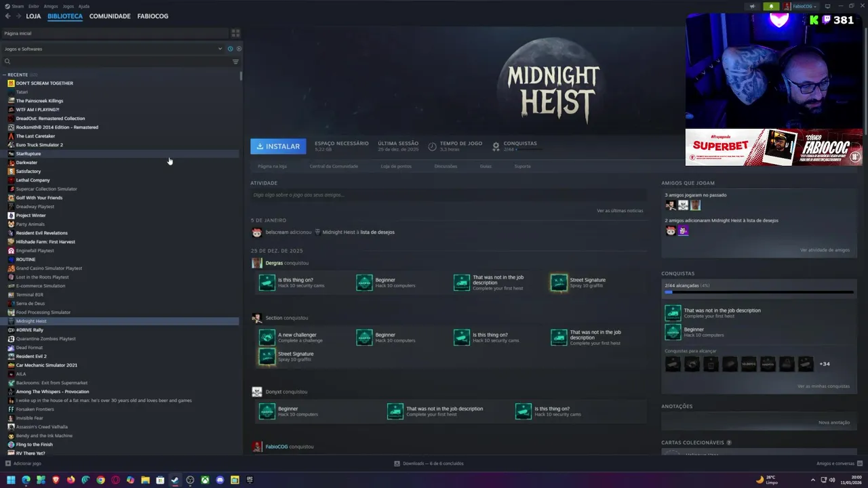The image size is (868, 488).
Task: Open Brave browser from taskbar
Action: [x=56, y=480]
